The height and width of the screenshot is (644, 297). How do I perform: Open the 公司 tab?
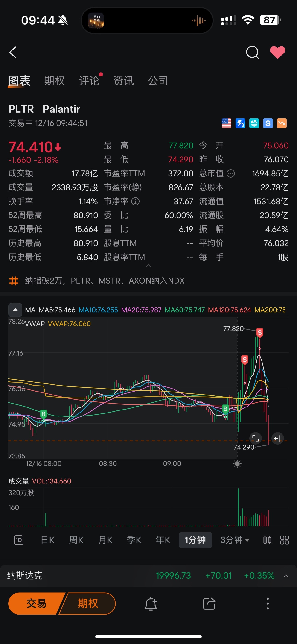tap(158, 81)
